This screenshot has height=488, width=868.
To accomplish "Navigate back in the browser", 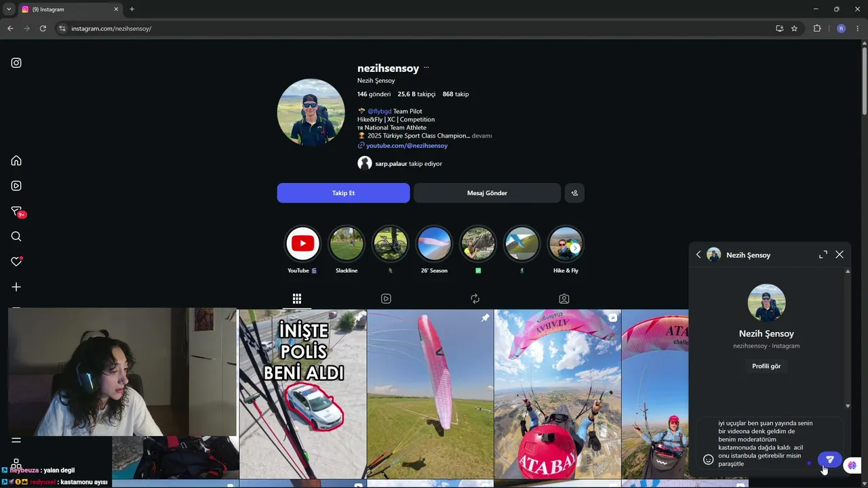I will 10,28.
